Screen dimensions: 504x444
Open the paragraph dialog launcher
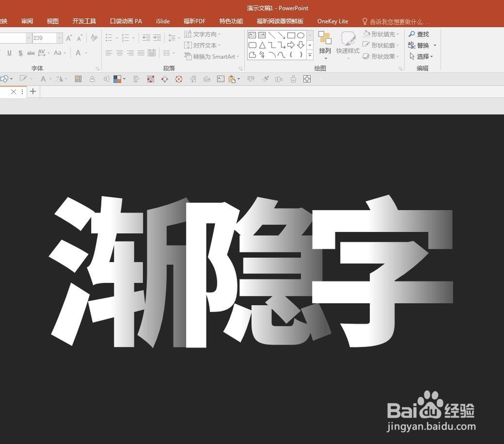[240, 69]
